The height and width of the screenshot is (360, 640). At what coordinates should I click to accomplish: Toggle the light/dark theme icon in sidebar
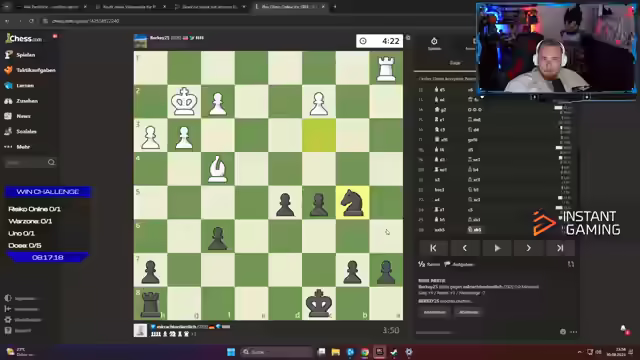coord(8,298)
